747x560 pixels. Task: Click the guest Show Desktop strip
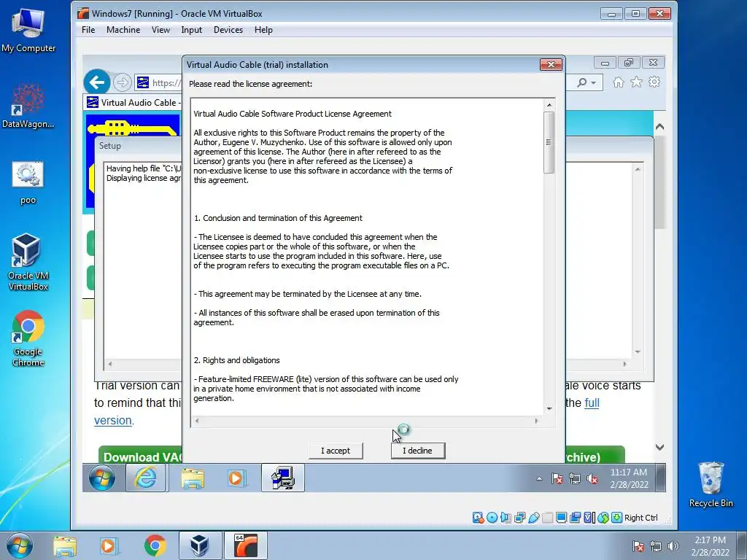(x=661, y=478)
